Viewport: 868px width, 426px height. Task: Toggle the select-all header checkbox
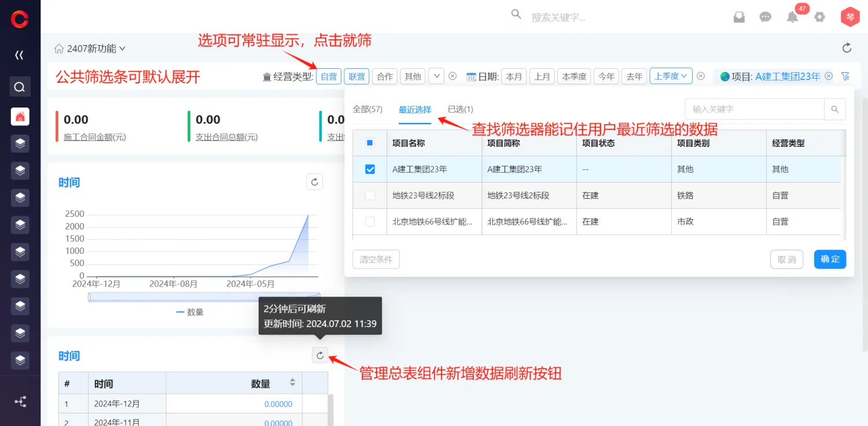pyautogui.click(x=370, y=143)
